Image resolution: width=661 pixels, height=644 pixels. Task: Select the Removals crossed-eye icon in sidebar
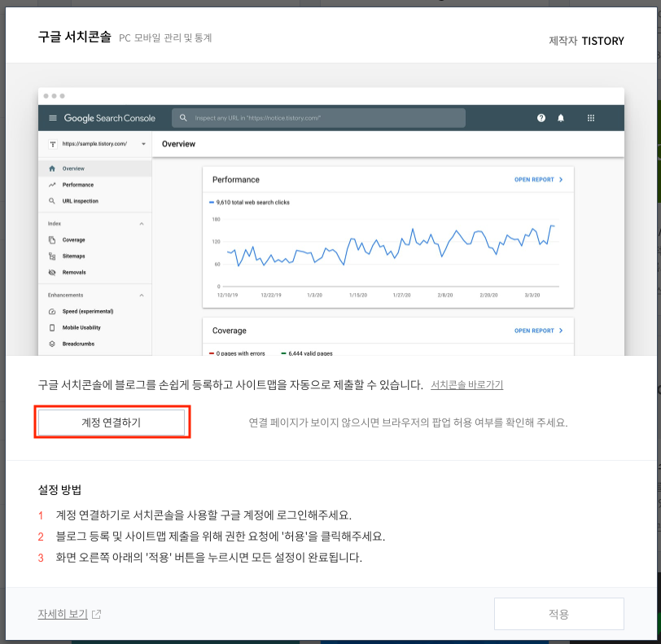coord(52,273)
